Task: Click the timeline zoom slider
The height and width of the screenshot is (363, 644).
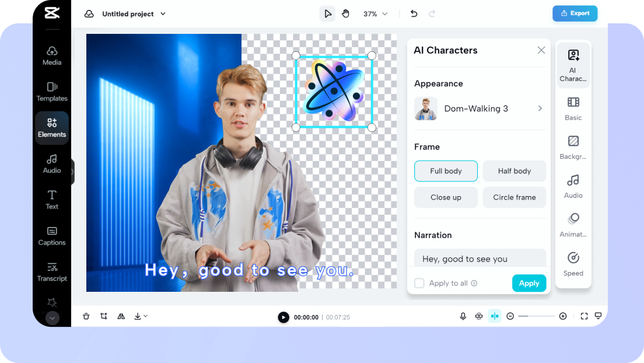Action: (537, 316)
